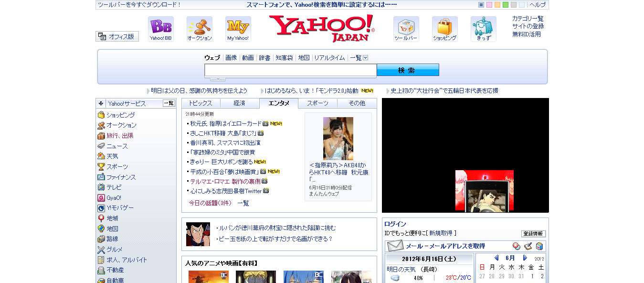Select the リアルタイム search tab

point(329,58)
